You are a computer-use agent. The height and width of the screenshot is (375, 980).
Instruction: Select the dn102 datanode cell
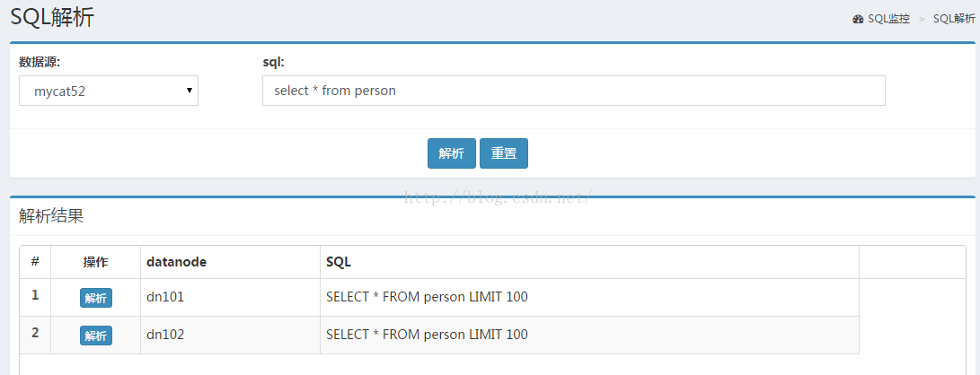(230, 335)
